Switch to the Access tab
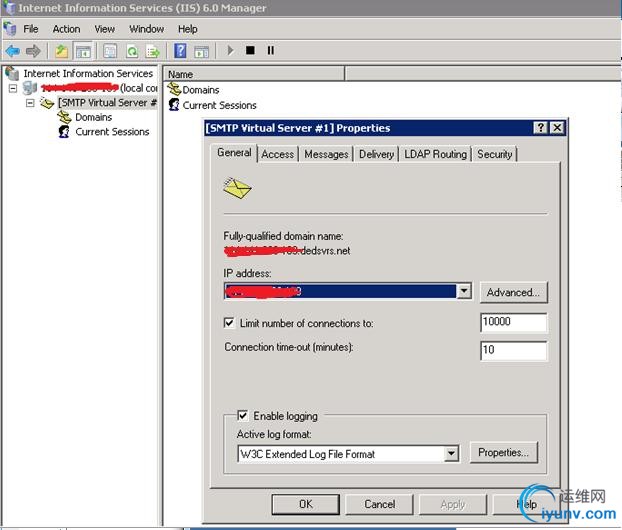622x530 pixels. coord(278,154)
